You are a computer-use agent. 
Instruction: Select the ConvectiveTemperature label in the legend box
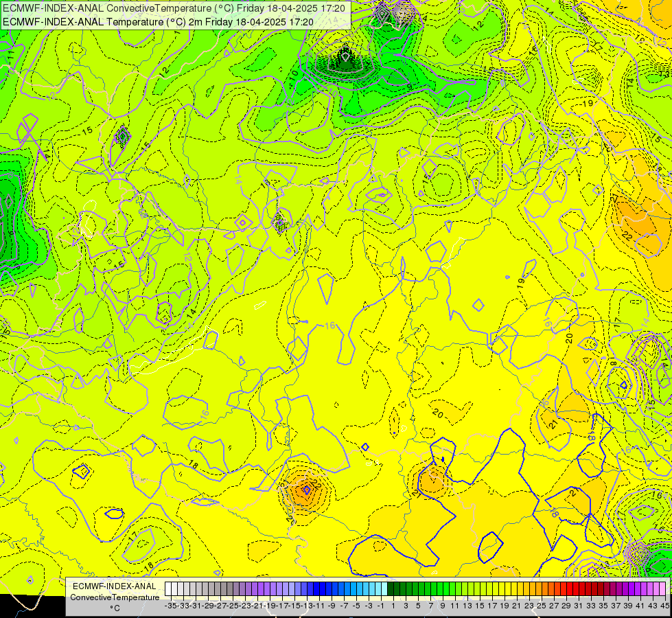(x=115, y=597)
